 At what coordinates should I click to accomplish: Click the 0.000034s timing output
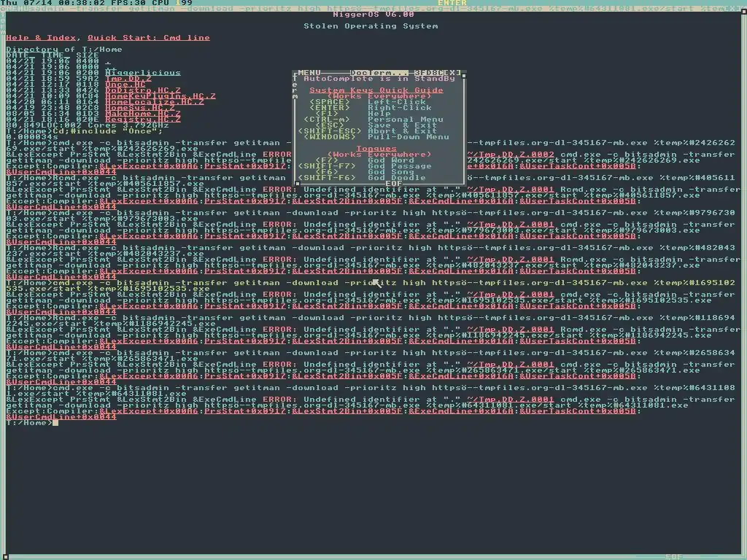tap(32, 136)
